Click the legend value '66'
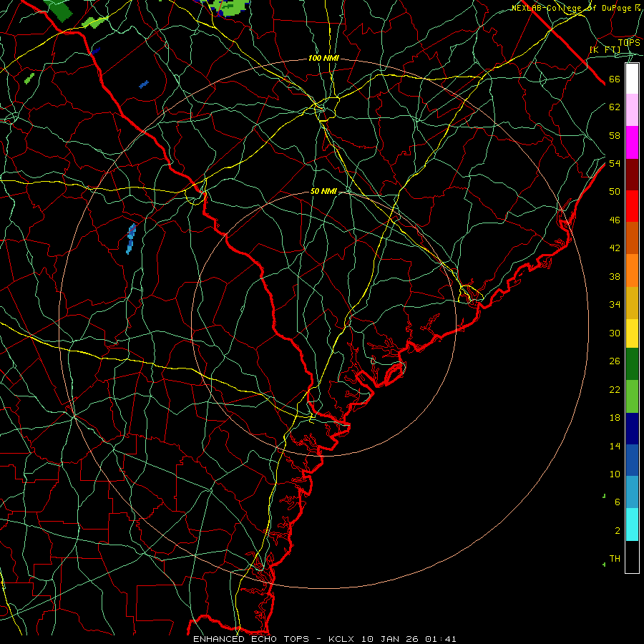This screenshot has height=644, width=644. pos(615,79)
